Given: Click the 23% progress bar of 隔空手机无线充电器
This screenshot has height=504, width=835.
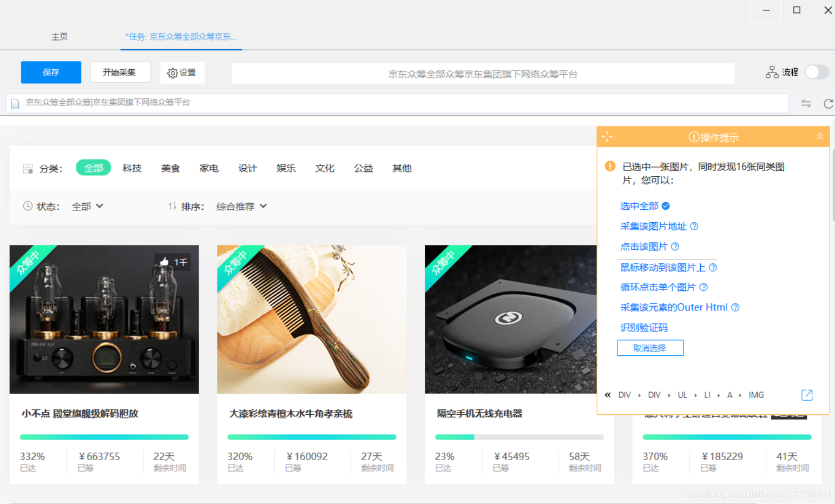Looking at the screenshot, I should [x=520, y=437].
